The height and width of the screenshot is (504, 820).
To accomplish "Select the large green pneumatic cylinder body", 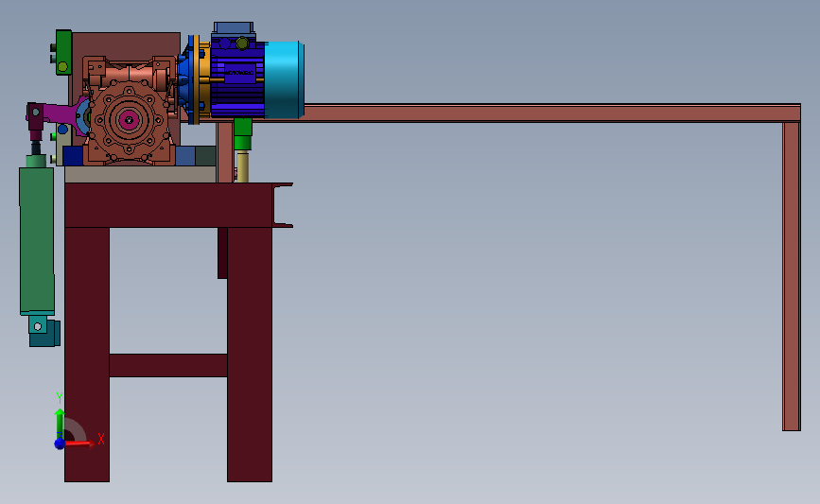I will click(37, 241).
